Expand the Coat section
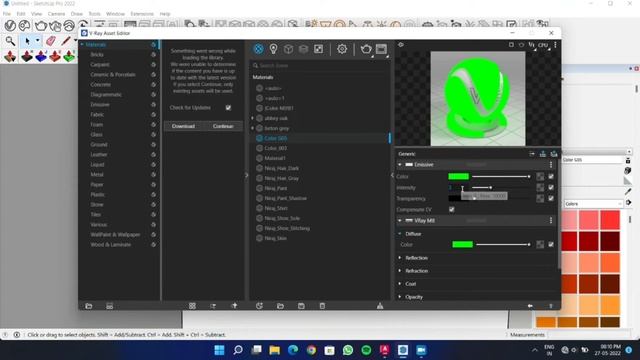640x360 pixels. pos(400,284)
